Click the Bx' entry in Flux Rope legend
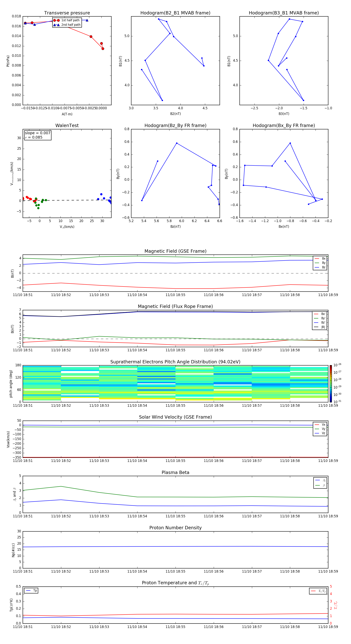Image resolution: width=351 pixels, height=644 pixels. tap(320, 314)
